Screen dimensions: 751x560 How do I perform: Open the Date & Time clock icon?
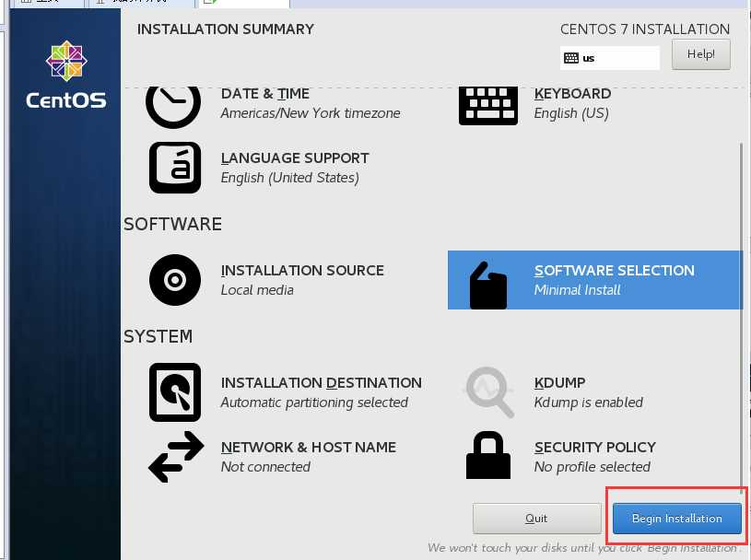173,107
